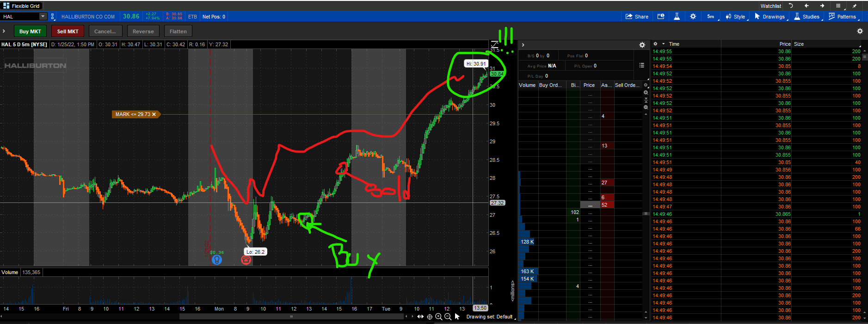Click the crosshair pan icon below chart
Image resolution: width=868 pixels, height=324 pixels.
(430, 317)
